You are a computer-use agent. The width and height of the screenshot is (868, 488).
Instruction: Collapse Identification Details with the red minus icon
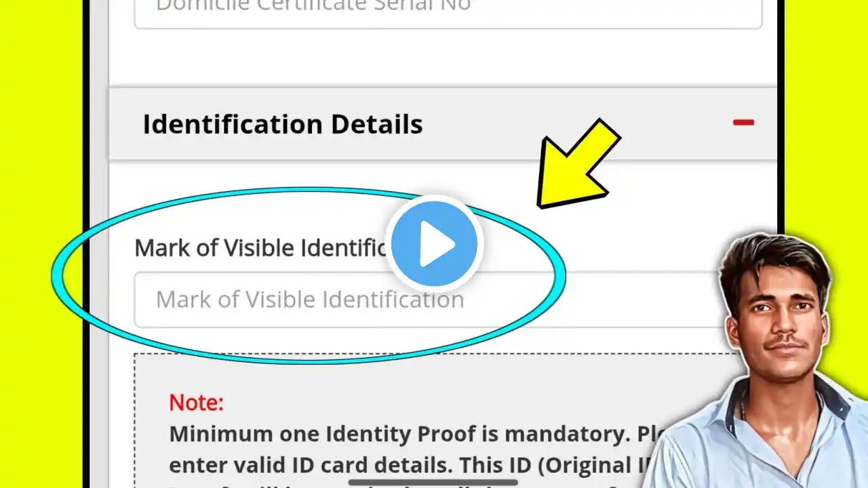click(743, 123)
